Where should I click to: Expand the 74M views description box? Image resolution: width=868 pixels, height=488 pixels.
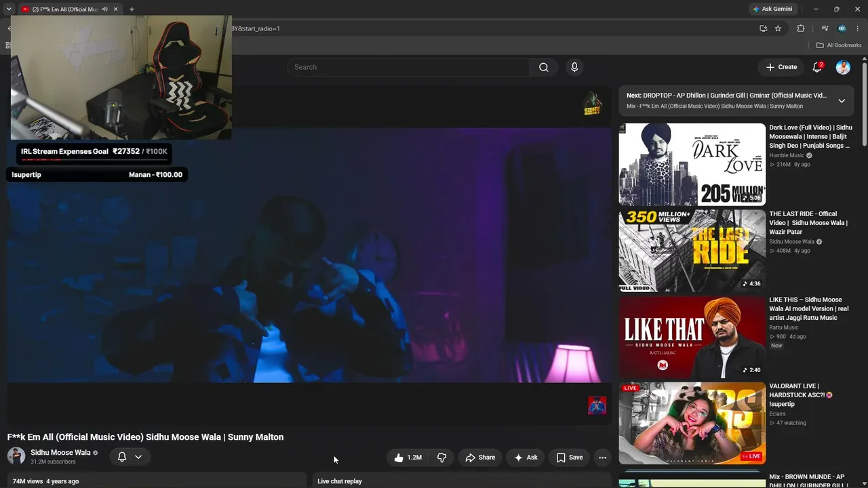[157, 481]
